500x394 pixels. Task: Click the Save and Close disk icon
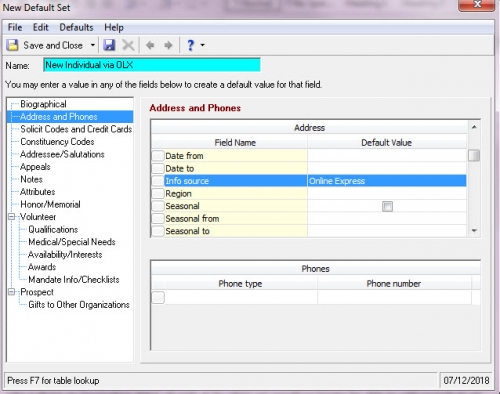click(13, 45)
